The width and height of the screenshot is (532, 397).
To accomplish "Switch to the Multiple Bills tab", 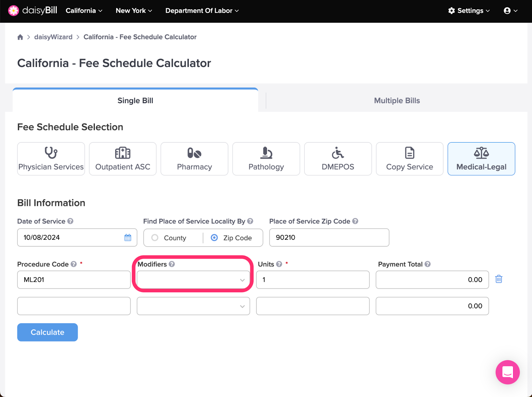I will (x=397, y=100).
